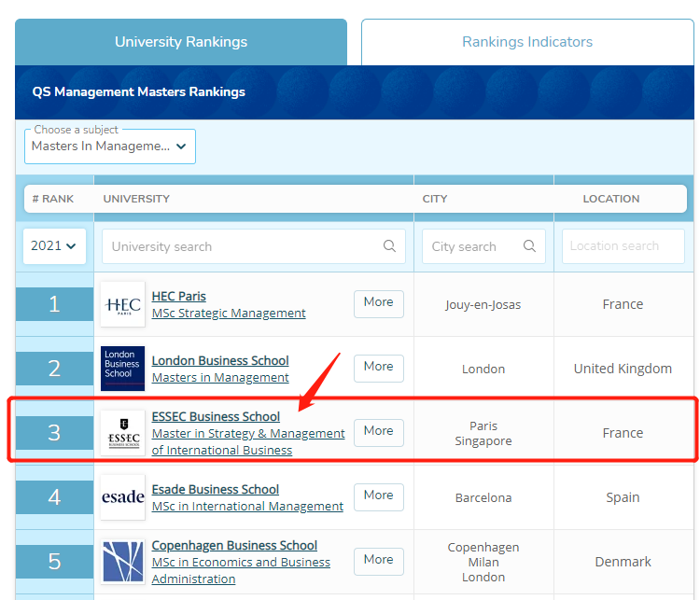Click the rank 5 number cell
The image size is (700, 600).
(x=54, y=561)
